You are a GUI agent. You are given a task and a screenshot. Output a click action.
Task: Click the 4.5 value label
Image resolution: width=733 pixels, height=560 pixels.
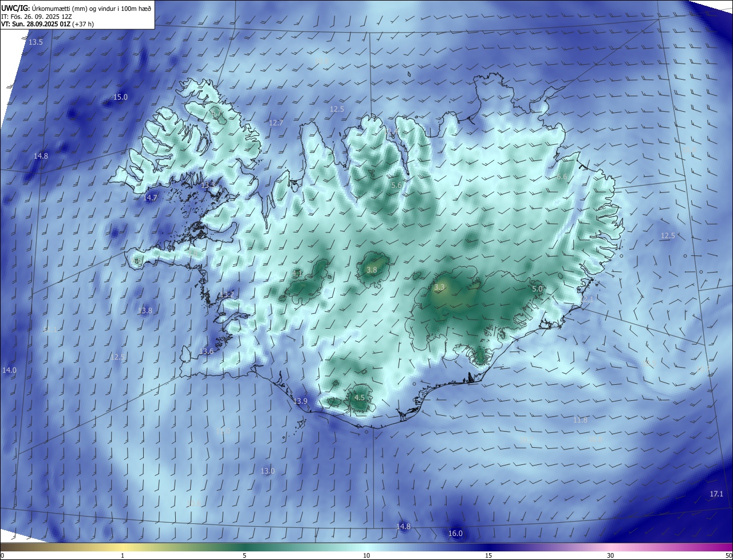[x=360, y=398]
